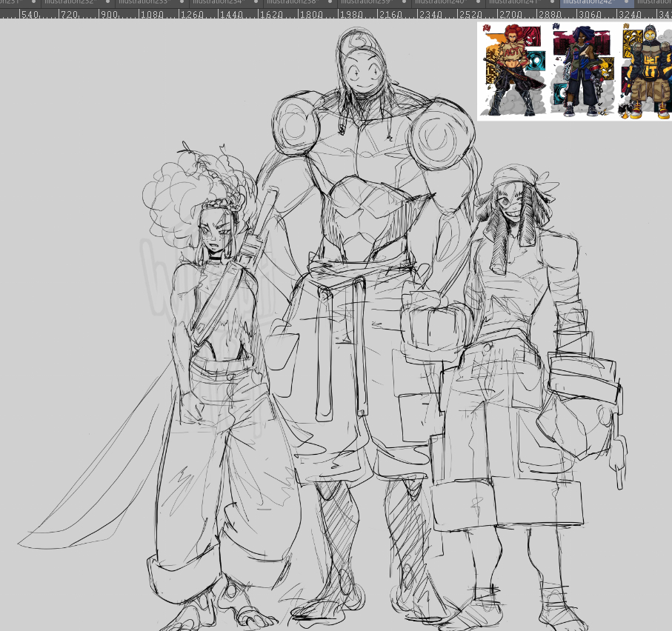Switch to the illustration233 tab
672x631 pixels.
pyautogui.click(x=142, y=2)
